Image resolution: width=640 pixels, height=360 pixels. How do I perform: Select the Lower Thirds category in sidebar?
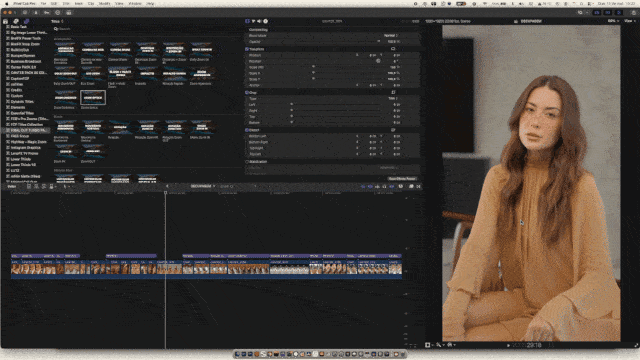[x=20, y=159]
